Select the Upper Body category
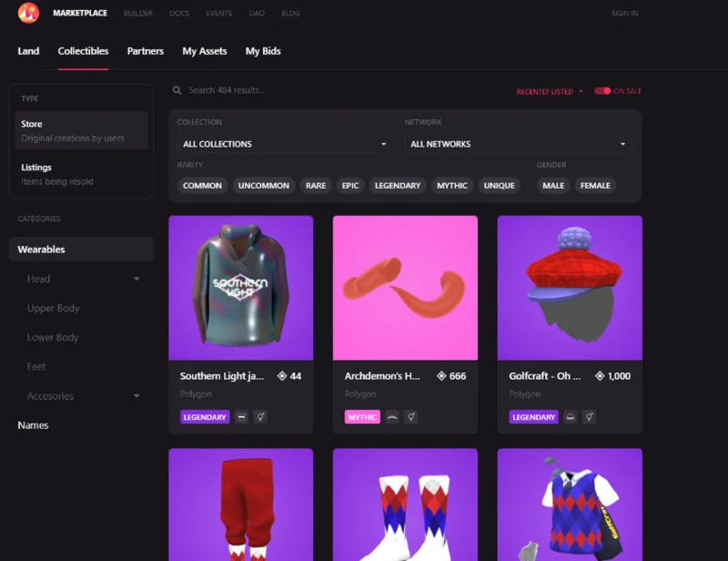Screen dimensions: 728x561 coord(54,308)
